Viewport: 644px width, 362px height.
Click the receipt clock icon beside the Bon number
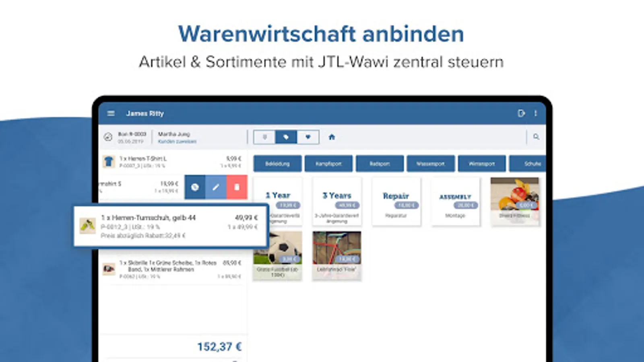pyautogui.click(x=108, y=137)
